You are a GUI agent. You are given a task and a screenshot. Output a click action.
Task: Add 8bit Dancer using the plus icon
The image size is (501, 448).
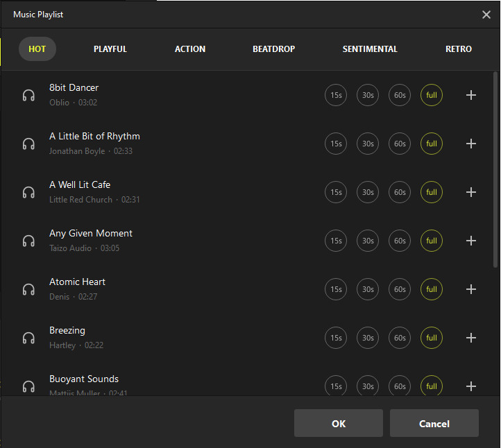pos(470,95)
